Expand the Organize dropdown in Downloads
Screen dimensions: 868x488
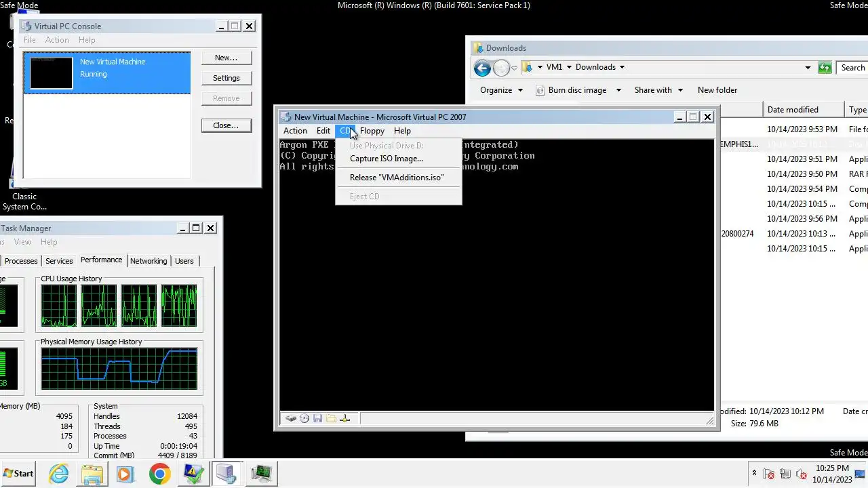pos(501,90)
